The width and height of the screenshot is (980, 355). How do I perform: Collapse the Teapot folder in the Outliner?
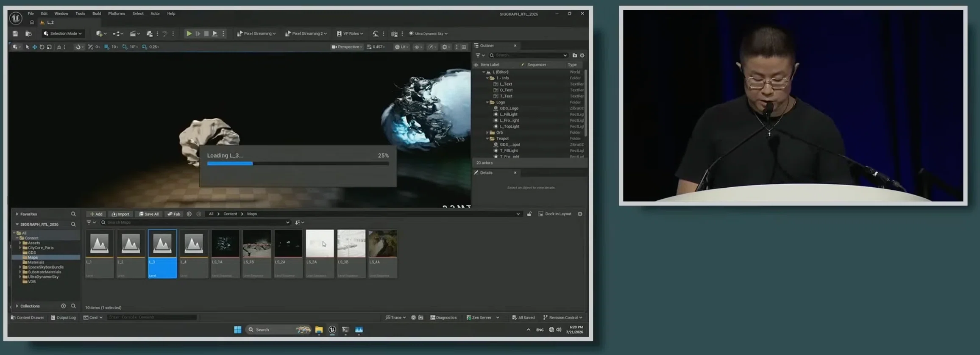[x=487, y=139]
